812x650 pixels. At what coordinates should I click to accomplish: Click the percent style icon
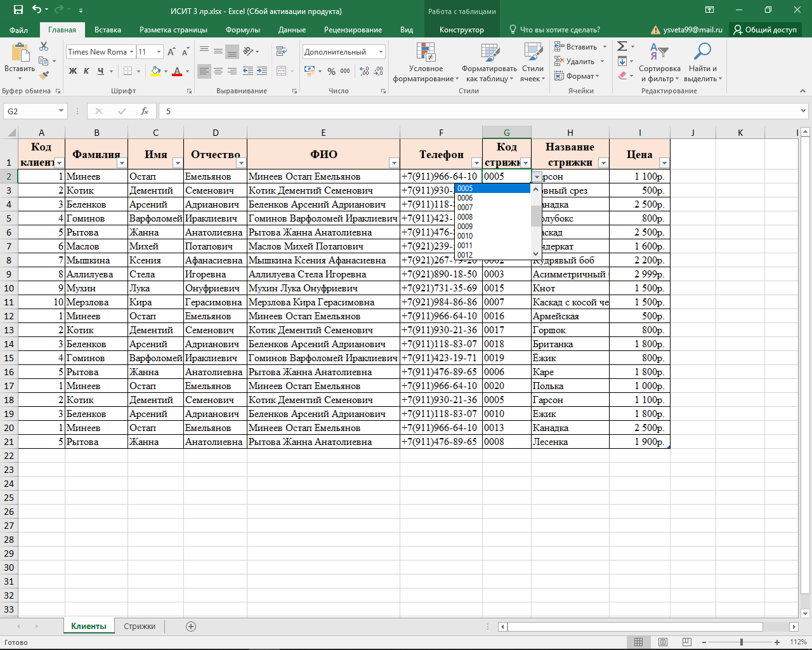331,71
